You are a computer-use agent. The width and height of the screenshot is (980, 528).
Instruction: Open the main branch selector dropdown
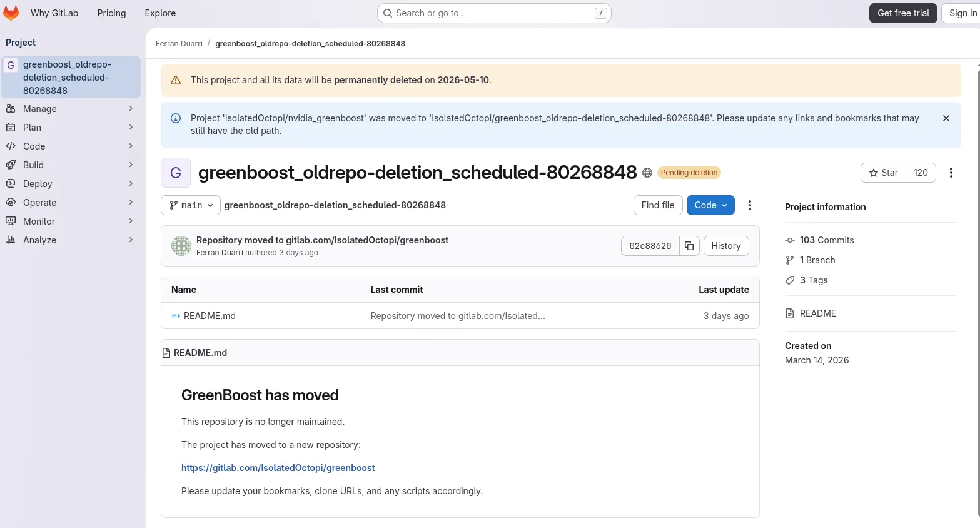coord(191,205)
